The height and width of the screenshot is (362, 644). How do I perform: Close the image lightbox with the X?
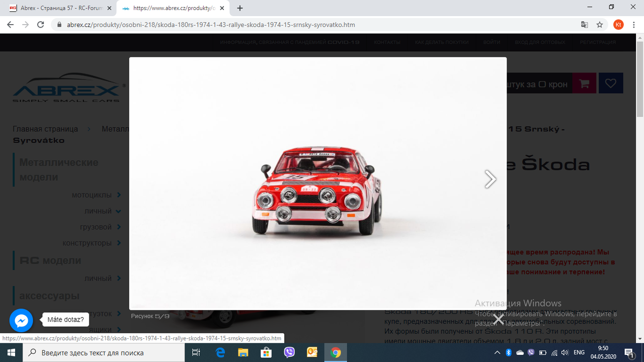tap(498, 319)
